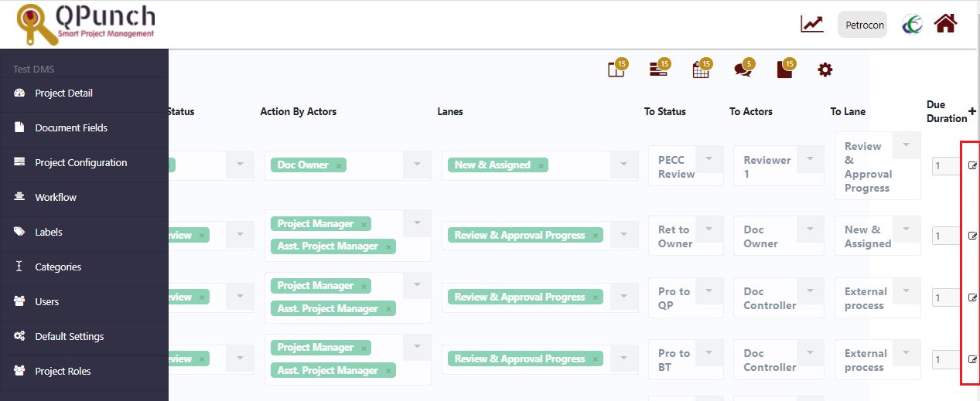Remove Review & Approval Progress tag in Pro to QP row

tap(595, 297)
